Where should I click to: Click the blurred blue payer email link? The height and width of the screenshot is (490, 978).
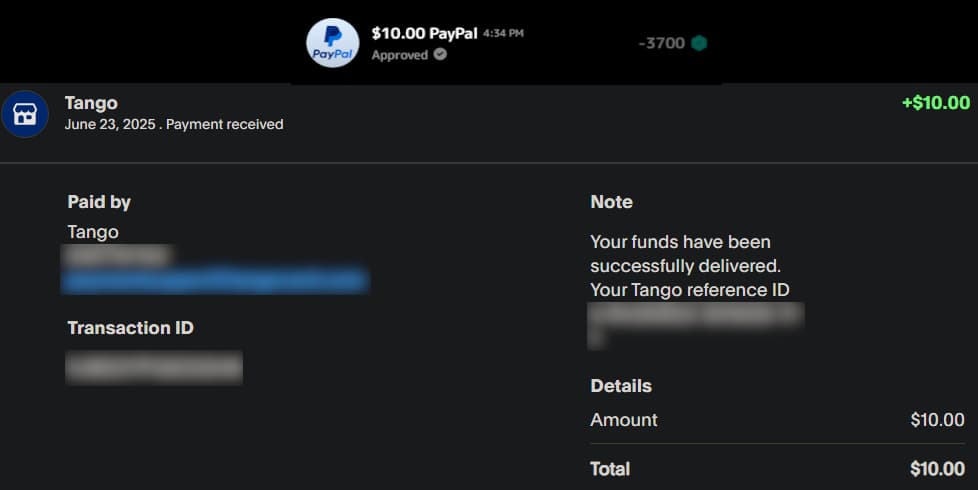(215, 279)
